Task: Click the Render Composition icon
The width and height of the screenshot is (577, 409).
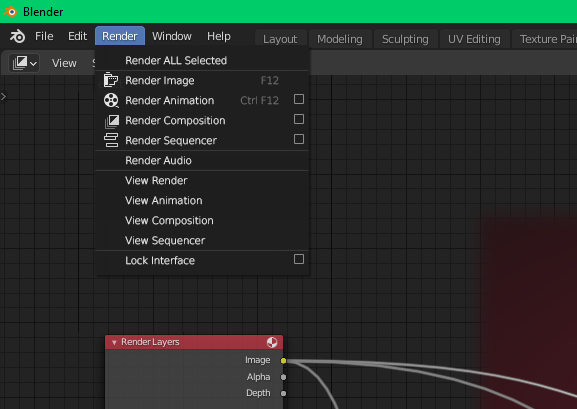Action: 112,121
